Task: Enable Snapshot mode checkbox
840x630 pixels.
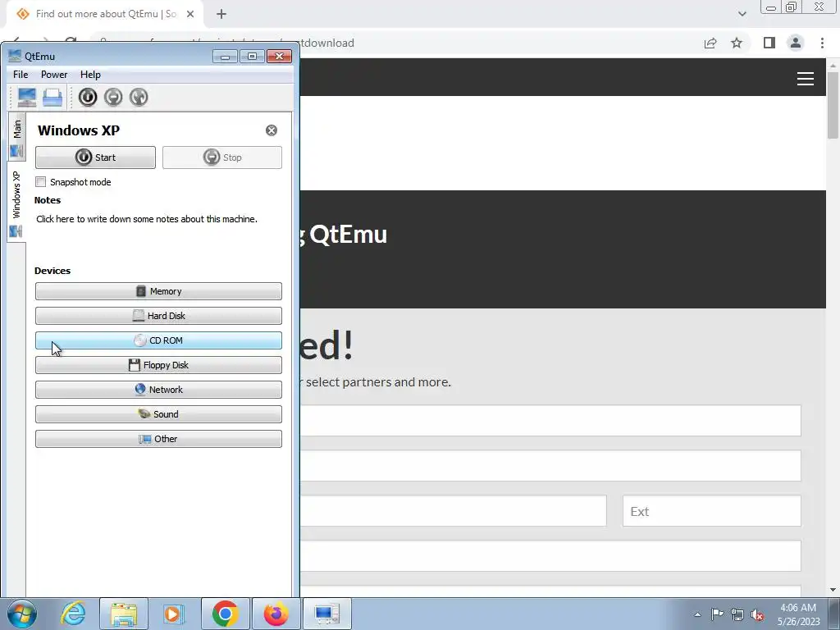Action: pos(41,181)
